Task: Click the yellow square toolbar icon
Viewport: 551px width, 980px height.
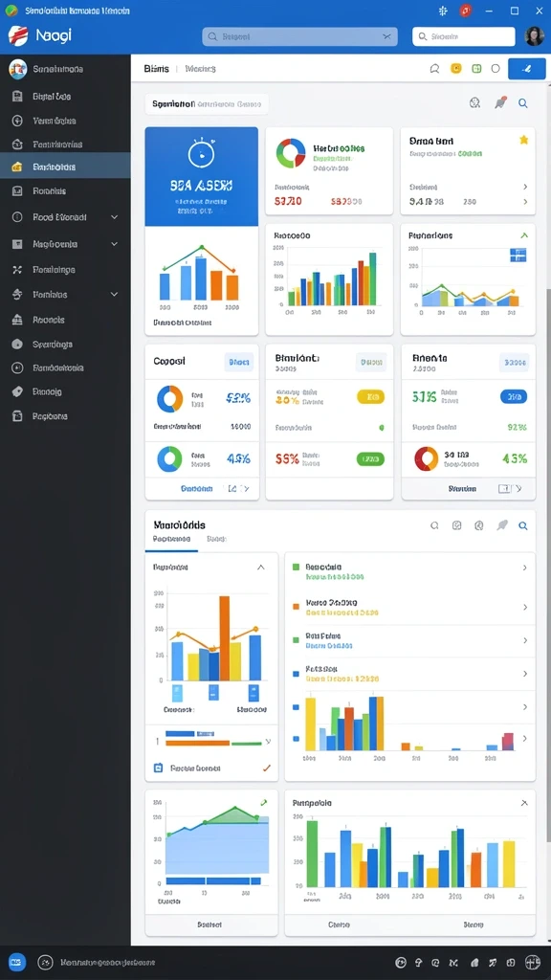Action: click(x=456, y=69)
